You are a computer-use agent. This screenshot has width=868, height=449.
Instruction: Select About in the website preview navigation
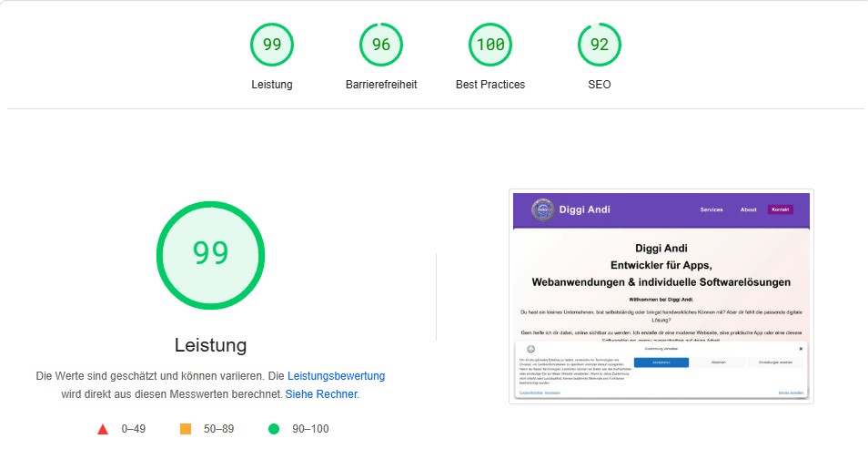(748, 209)
